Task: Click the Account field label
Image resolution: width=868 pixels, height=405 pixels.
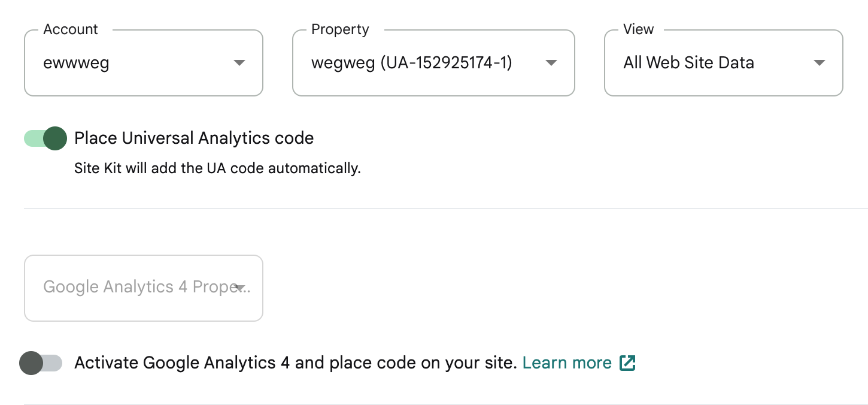Action: click(71, 29)
